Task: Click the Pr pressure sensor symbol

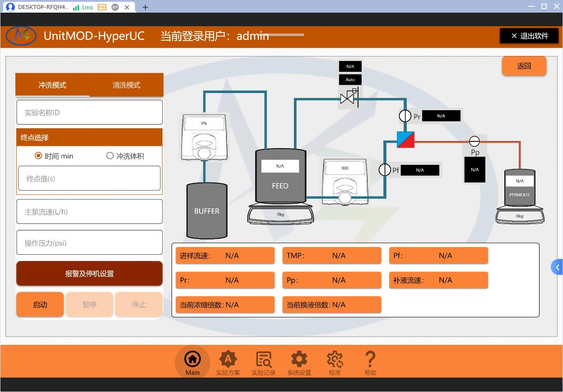Action: click(x=405, y=116)
